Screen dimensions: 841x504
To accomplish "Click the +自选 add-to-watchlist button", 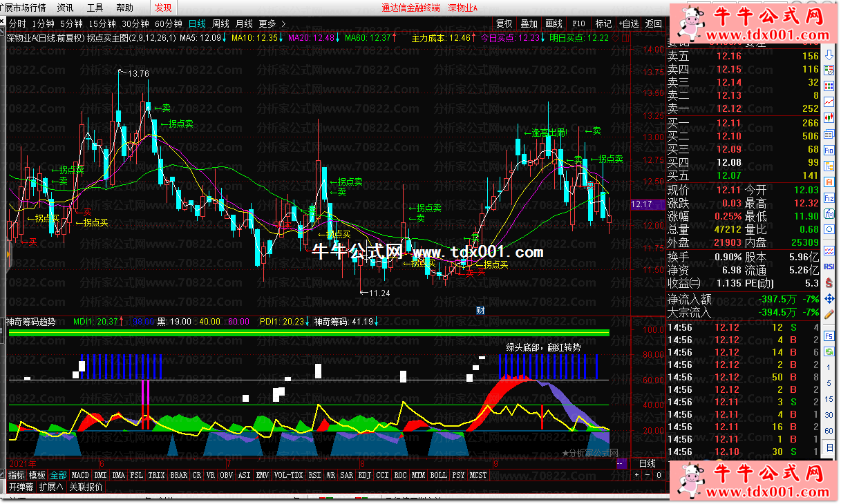I will [x=629, y=23].
